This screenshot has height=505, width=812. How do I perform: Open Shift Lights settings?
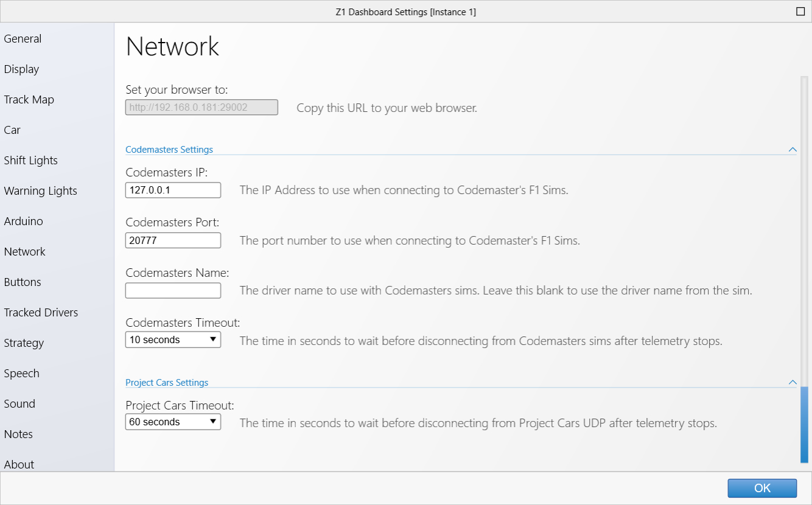click(x=30, y=161)
